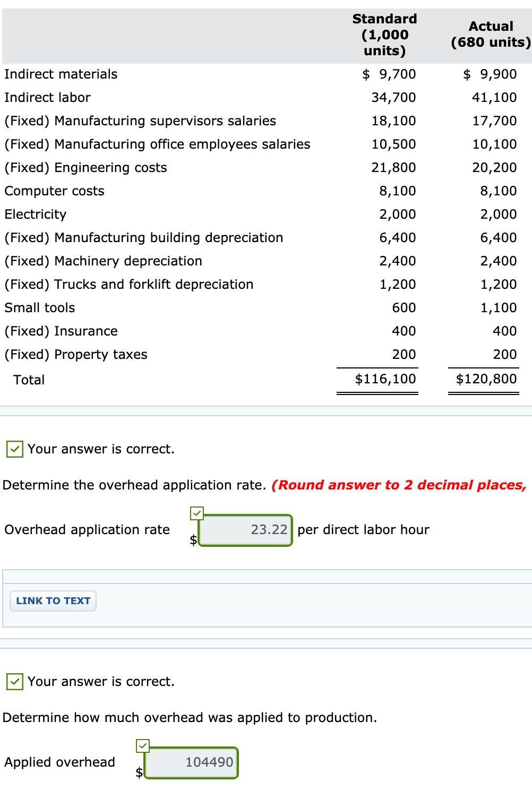532x790 pixels.
Task: Click the checkmark beside the second 'Your answer is correct'
Action: click(x=14, y=682)
